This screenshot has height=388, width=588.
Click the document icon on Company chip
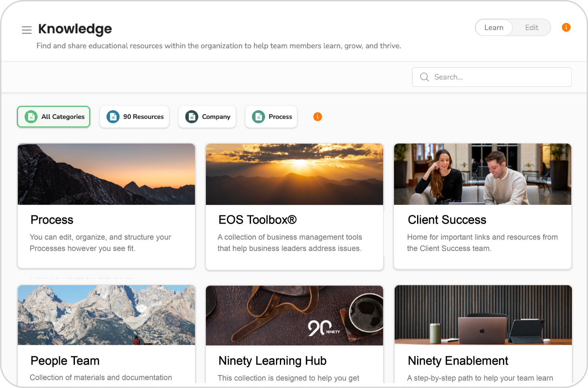tap(192, 117)
